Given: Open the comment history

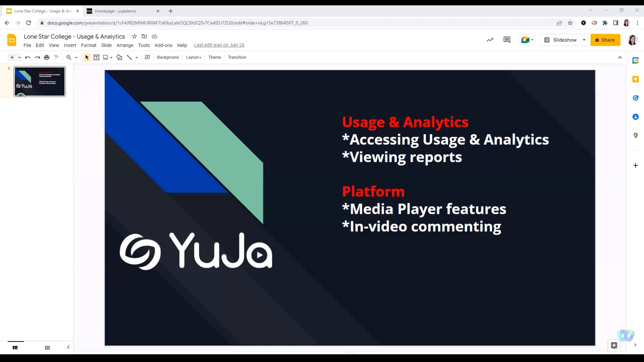Looking at the screenshot, I should click(x=507, y=40).
